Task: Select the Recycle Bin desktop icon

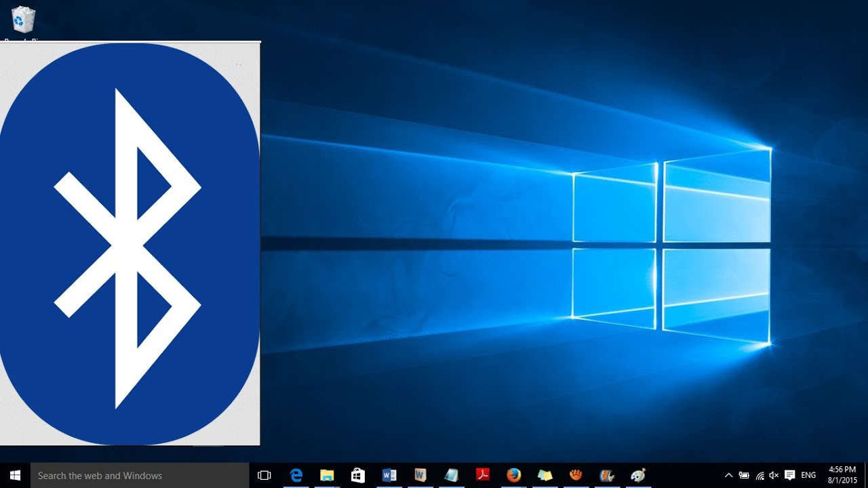Action: coord(23,23)
